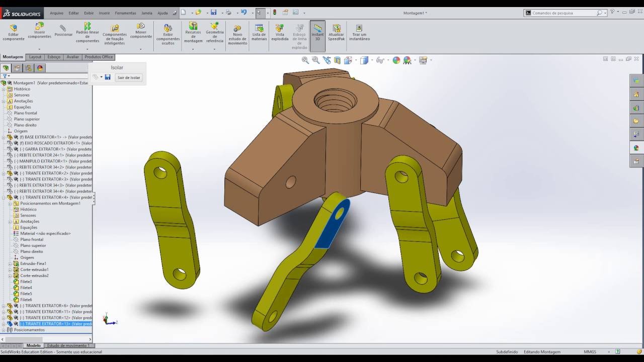Select Mover componente tool
This screenshot has height=362, width=644.
click(141, 31)
